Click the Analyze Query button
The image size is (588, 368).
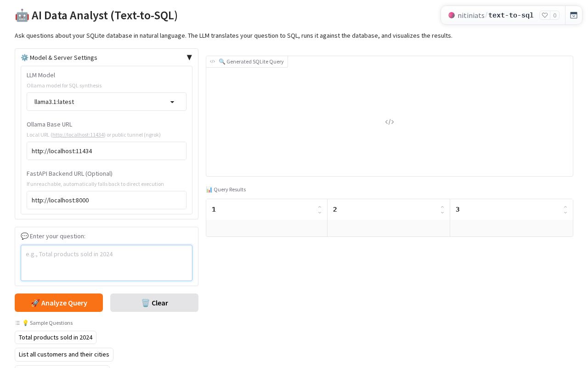59,303
